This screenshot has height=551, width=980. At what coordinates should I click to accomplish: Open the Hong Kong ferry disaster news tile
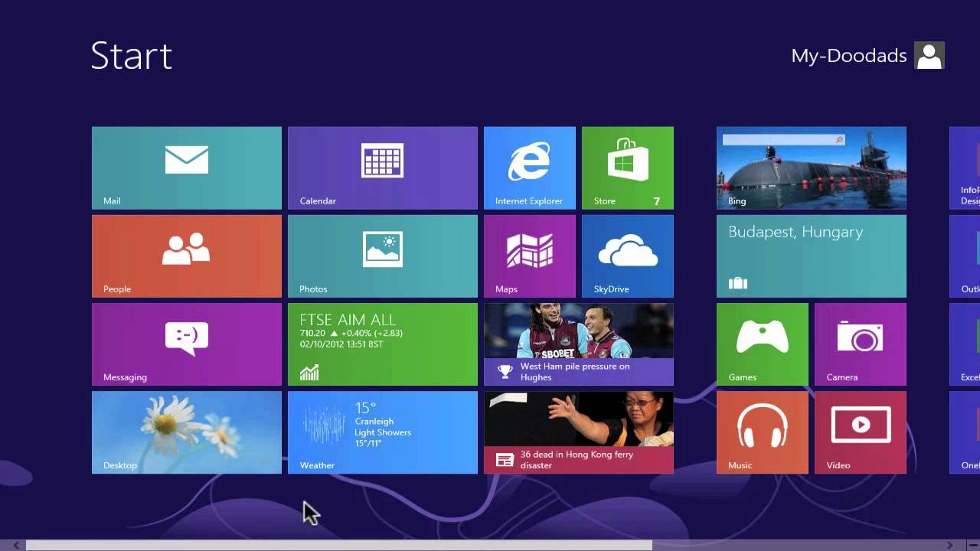coord(579,432)
